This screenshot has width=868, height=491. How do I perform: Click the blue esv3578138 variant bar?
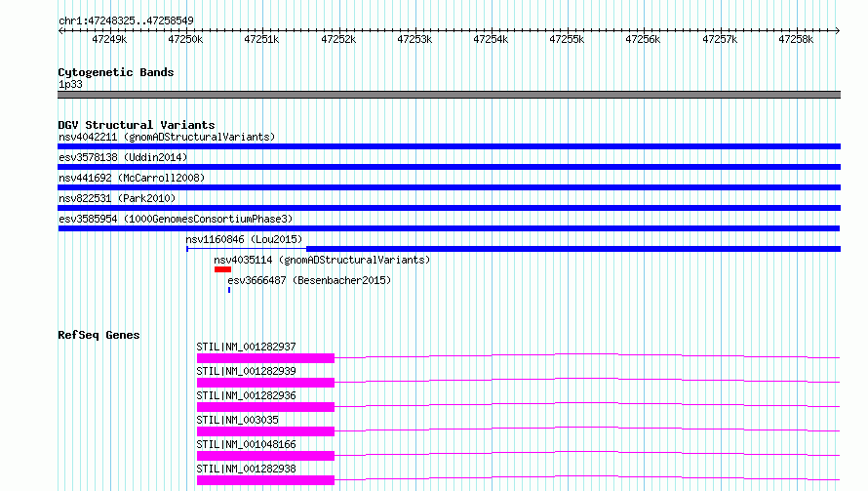[x=449, y=167]
